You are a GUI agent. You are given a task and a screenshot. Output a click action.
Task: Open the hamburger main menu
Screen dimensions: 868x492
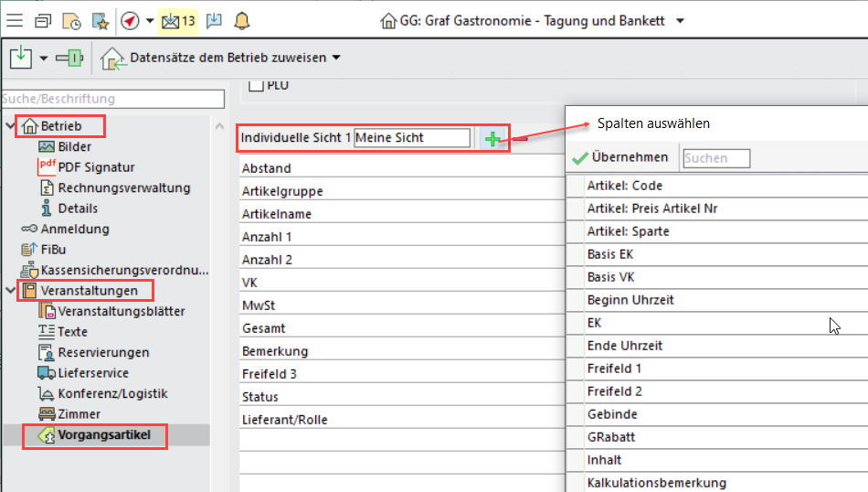coord(16,20)
